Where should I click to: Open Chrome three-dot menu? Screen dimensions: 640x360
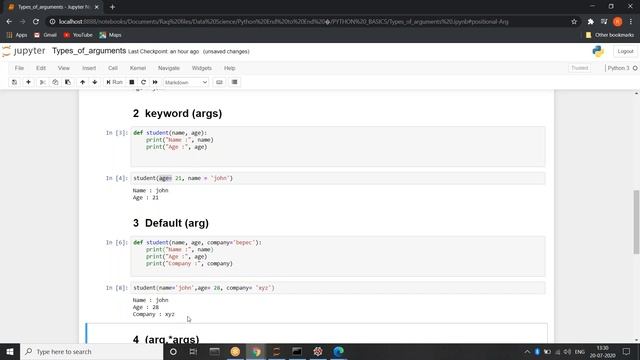[x=631, y=22]
